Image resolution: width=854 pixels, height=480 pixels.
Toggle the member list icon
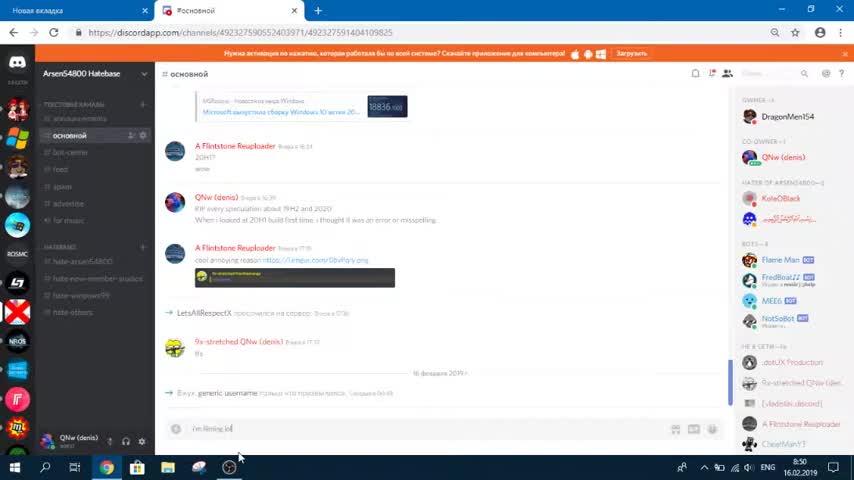[x=728, y=74]
